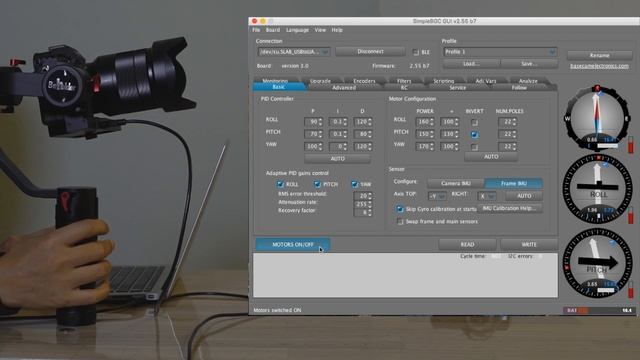Open the serial port connection dropdown
The width and height of the screenshot is (640, 360).
tap(294, 52)
